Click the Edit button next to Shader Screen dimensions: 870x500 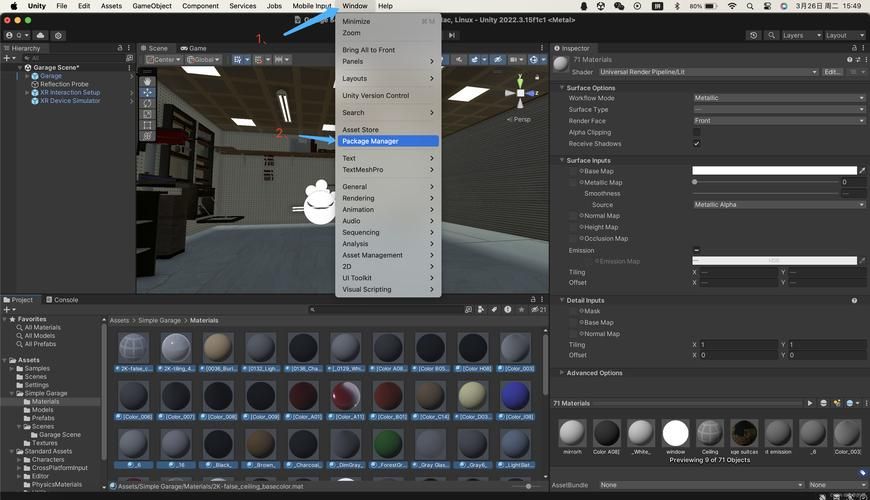click(832, 72)
